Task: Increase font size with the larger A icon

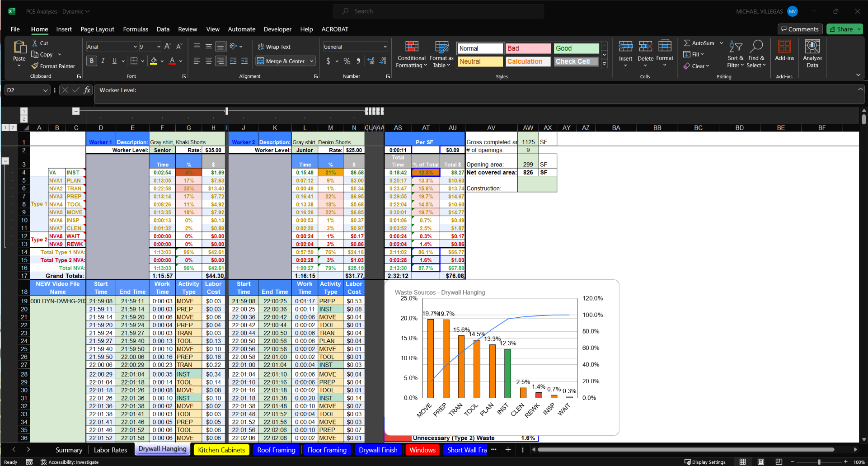Action: click(168, 47)
